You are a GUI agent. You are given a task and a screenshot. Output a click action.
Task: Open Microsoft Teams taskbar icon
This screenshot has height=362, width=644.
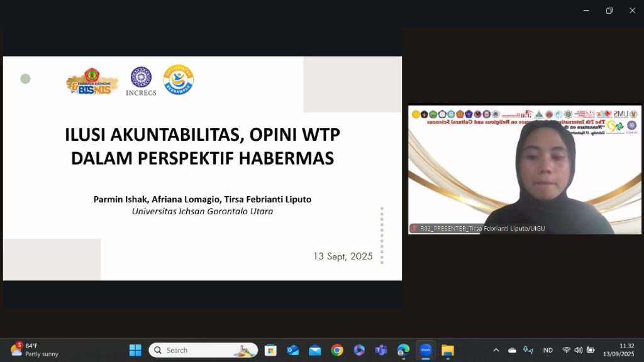pos(381,350)
